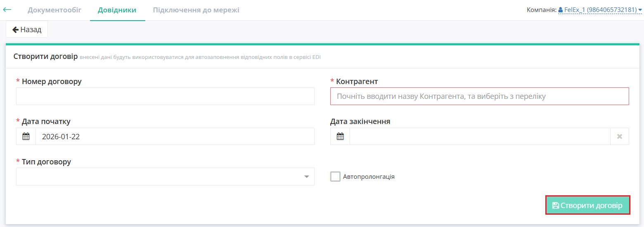Click the green back arrow icon
This screenshot has height=227, width=644.
coord(7,9)
